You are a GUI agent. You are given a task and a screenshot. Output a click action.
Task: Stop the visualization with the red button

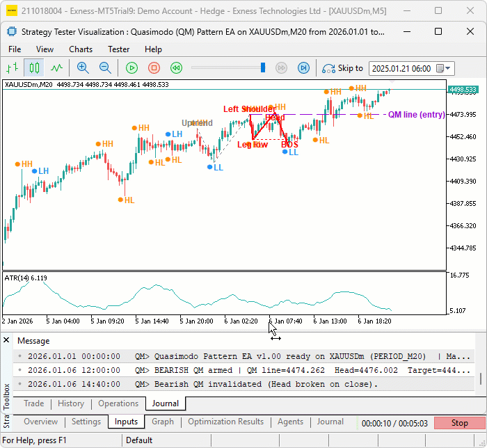click(154, 67)
